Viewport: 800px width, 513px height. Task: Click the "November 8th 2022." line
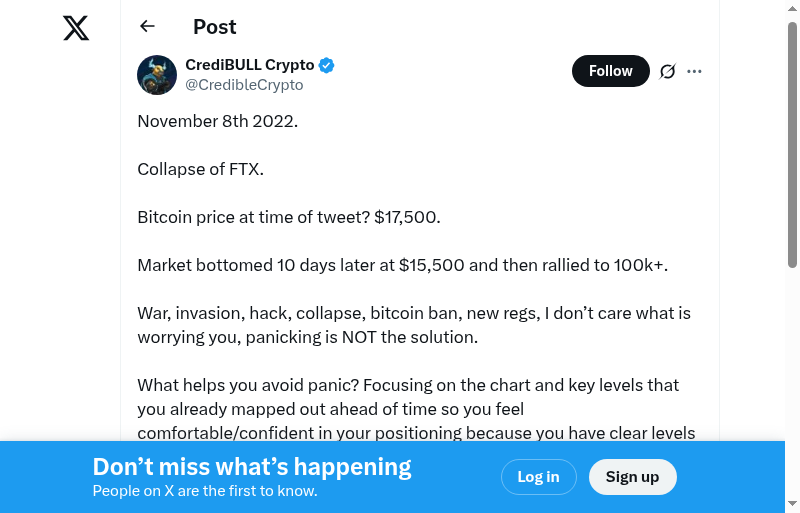tap(218, 121)
